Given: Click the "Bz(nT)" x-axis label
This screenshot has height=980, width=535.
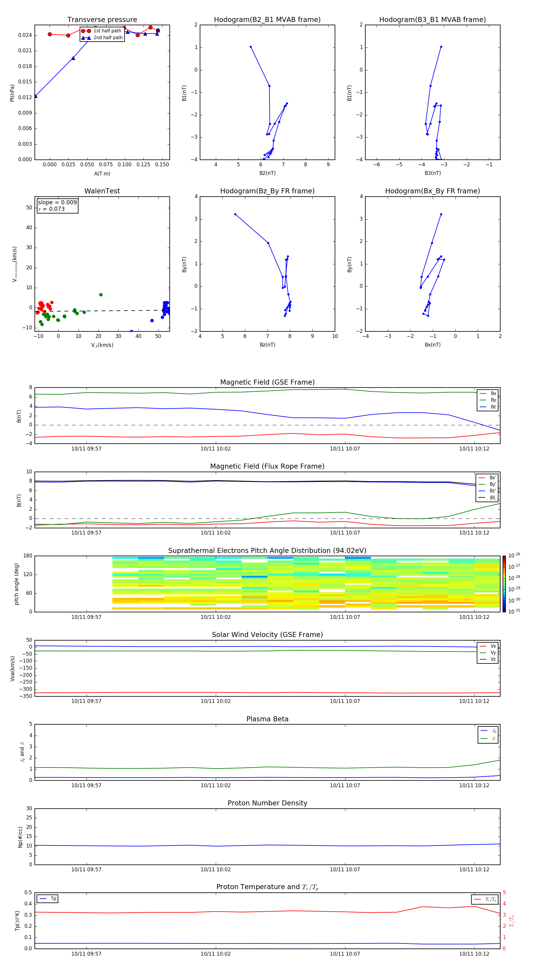Looking at the screenshot, I should click(x=267, y=345).
